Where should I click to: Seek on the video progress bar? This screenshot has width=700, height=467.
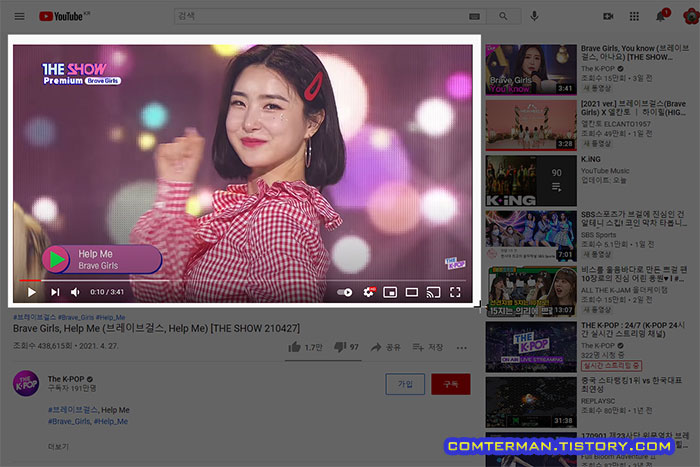tap(242, 280)
